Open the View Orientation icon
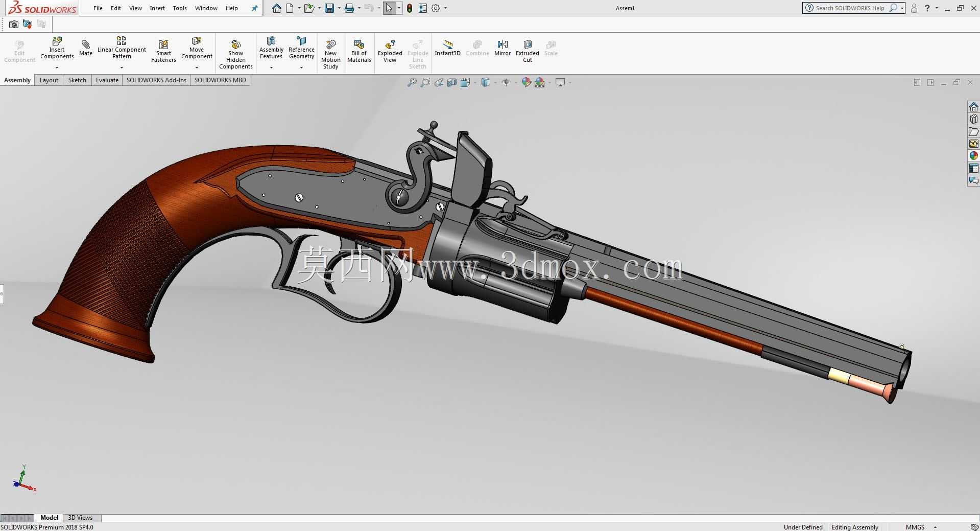The width and height of the screenshot is (980, 531). [465, 82]
